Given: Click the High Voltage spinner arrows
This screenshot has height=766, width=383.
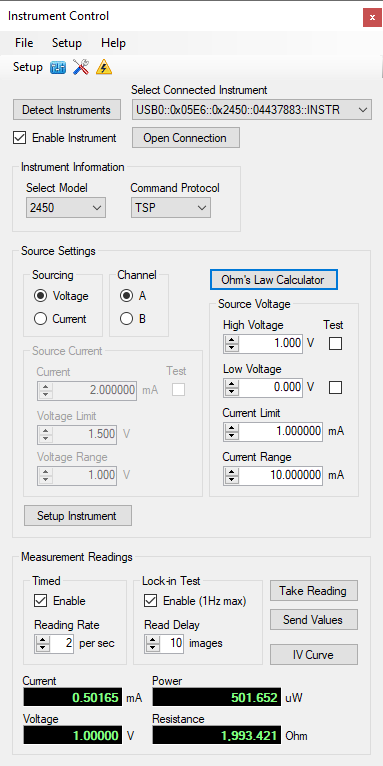Looking at the screenshot, I should 232,343.
